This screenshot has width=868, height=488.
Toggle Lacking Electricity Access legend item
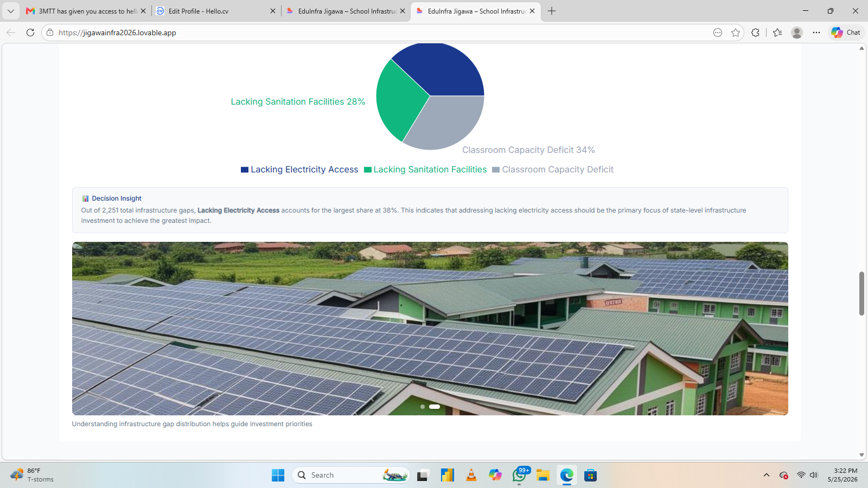pos(299,170)
